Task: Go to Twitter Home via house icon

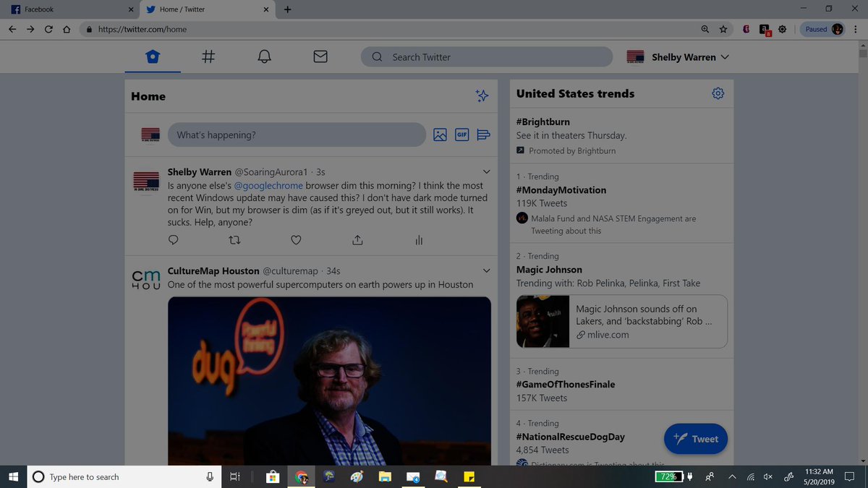Action: tap(153, 57)
